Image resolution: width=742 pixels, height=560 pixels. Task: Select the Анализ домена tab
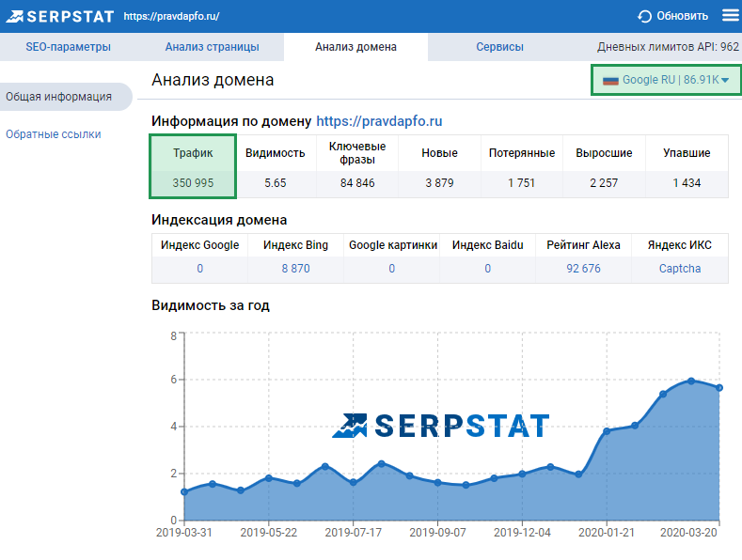355,47
